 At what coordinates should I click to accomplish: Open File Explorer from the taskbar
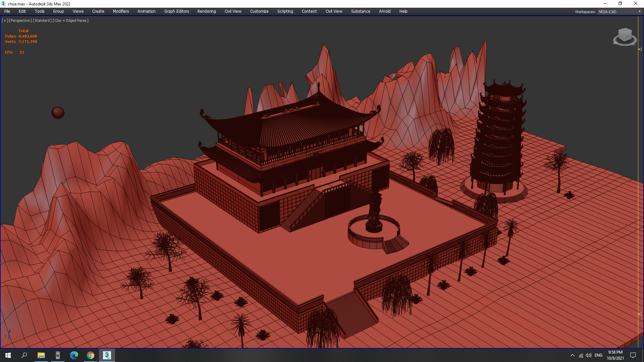(x=41, y=355)
